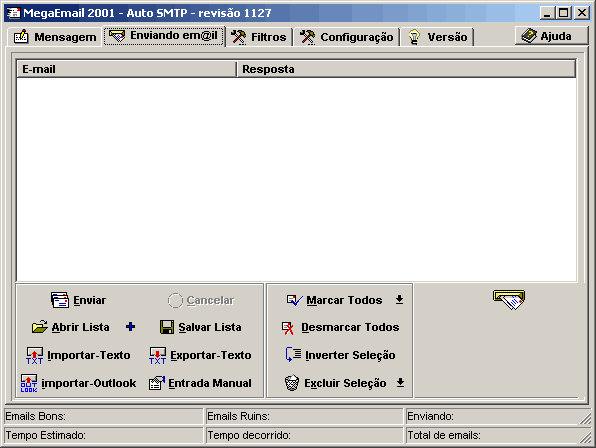The height and width of the screenshot is (448, 596).
Task: Click Importar-Texto button
Action: (x=78, y=355)
